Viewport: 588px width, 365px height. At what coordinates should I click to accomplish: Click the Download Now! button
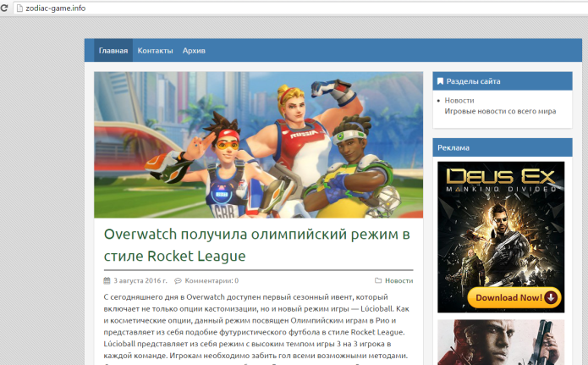[x=514, y=298]
